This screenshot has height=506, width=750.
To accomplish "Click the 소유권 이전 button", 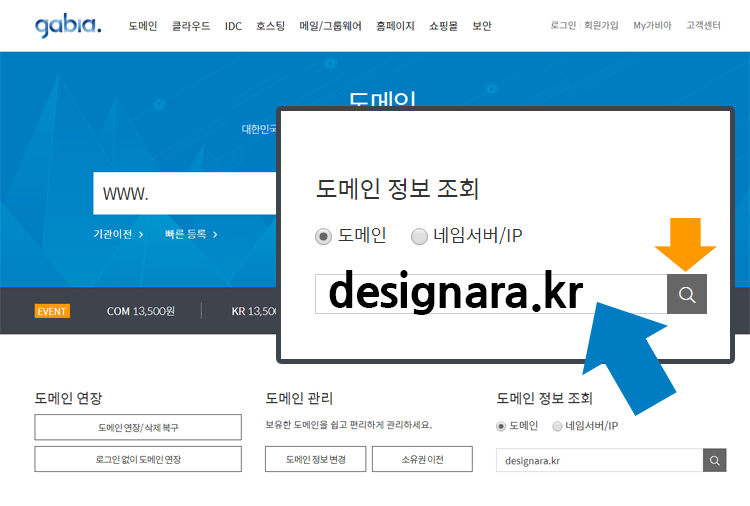I will [x=422, y=459].
